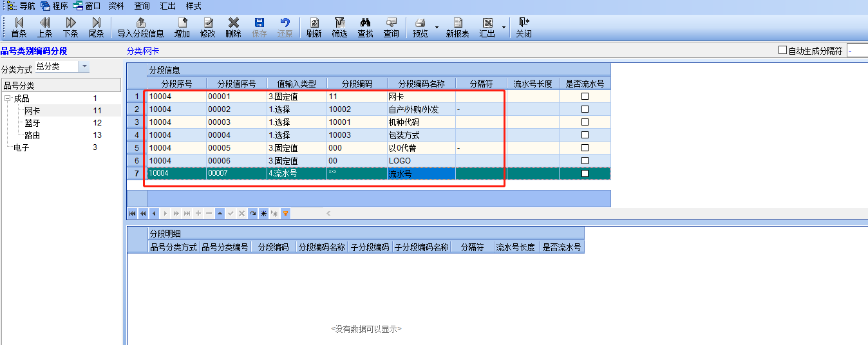Open dropdown arrow next to 汇出
Screen dimensions: 868x345
pos(504,28)
